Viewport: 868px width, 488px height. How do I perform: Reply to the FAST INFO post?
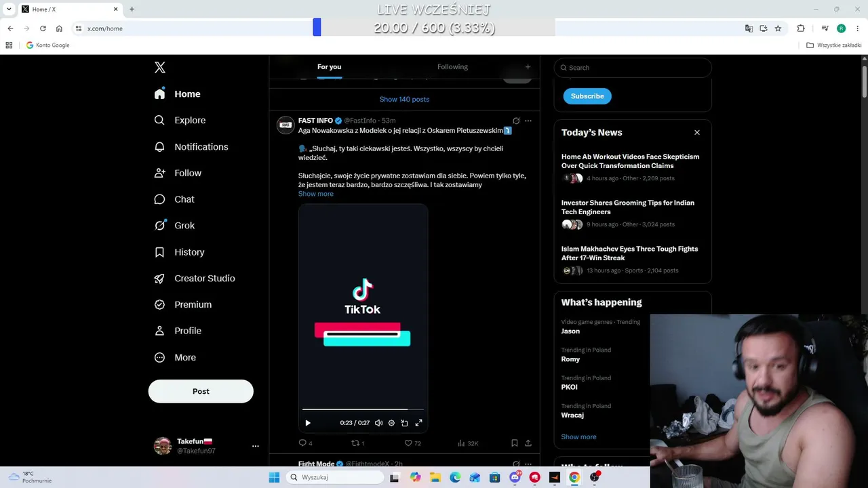click(306, 443)
